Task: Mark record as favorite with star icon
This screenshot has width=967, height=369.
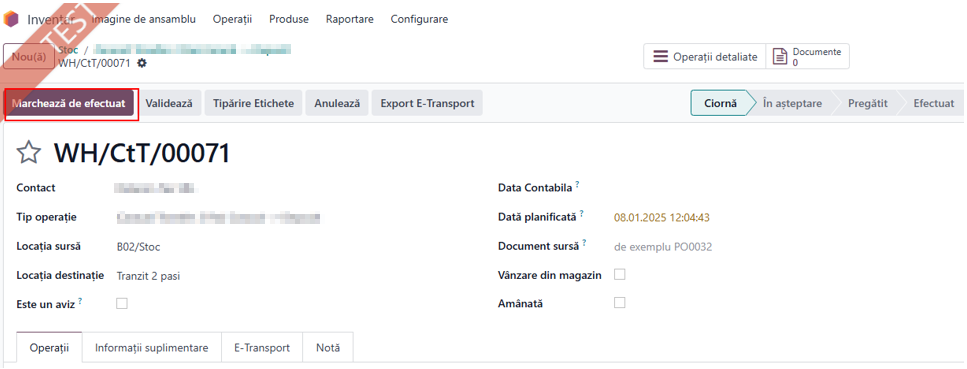Action: point(28,152)
